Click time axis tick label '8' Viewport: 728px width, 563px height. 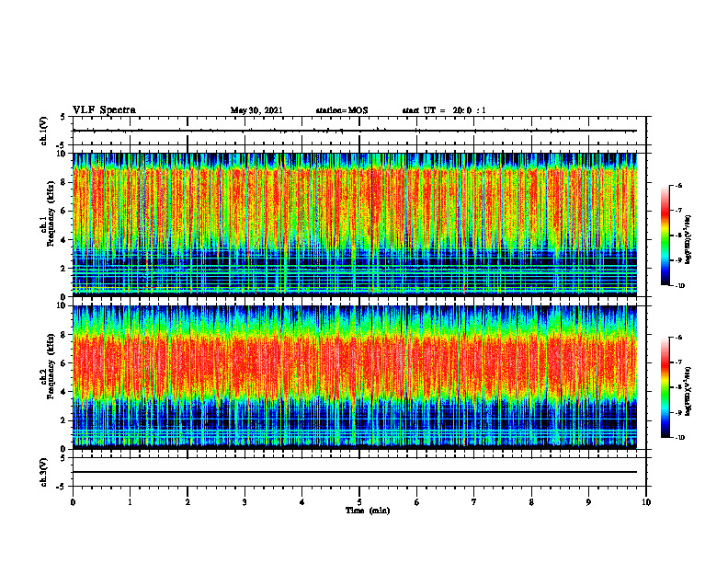pyautogui.click(x=531, y=502)
